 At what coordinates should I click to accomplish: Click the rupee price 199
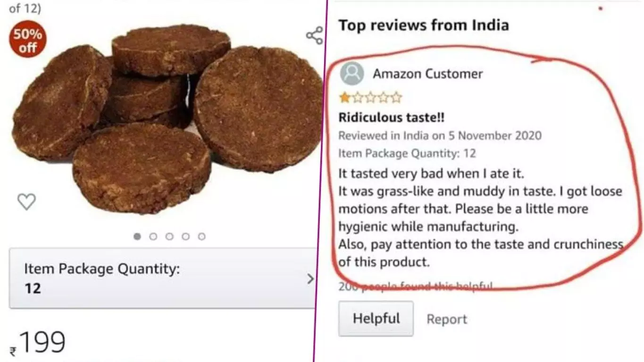tap(37, 343)
